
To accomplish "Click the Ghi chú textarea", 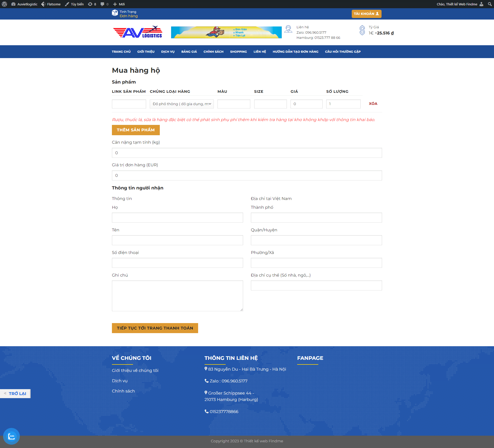I will click(177, 296).
